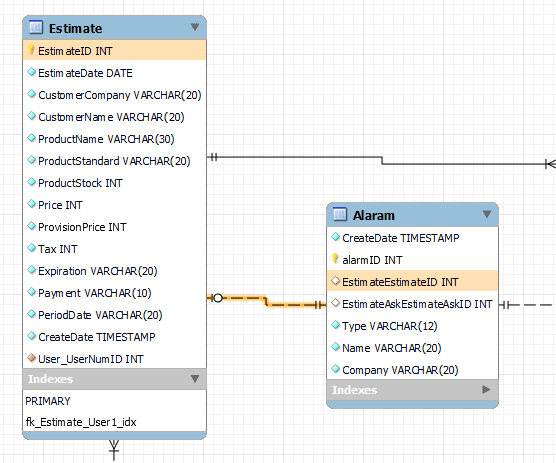This screenshot has height=463, width=556.
Task: Click the CreateDate diamond icon in Alaram
Action: pos(335,237)
